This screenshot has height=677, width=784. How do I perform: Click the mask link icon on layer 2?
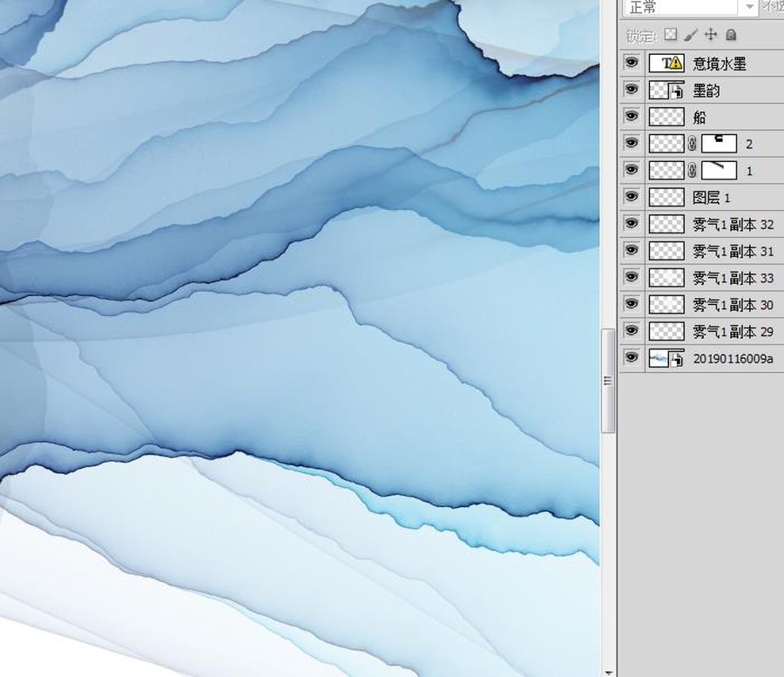click(x=693, y=144)
